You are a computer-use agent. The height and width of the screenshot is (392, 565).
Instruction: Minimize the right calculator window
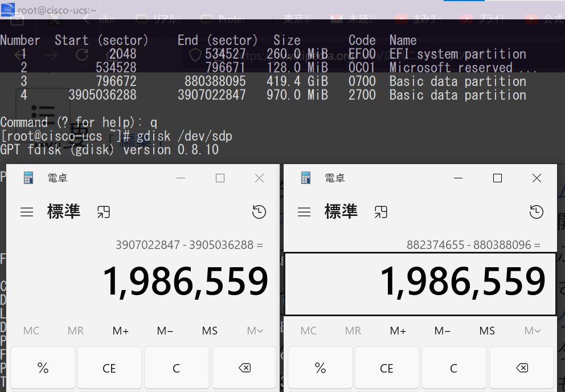click(458, 178)
